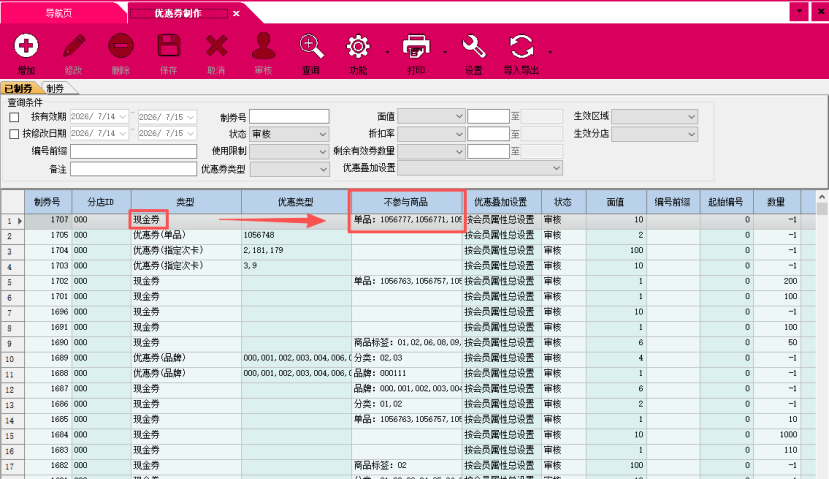
Task: Click the 取消 (cancel) X icon
Action: tap(216, 46)
